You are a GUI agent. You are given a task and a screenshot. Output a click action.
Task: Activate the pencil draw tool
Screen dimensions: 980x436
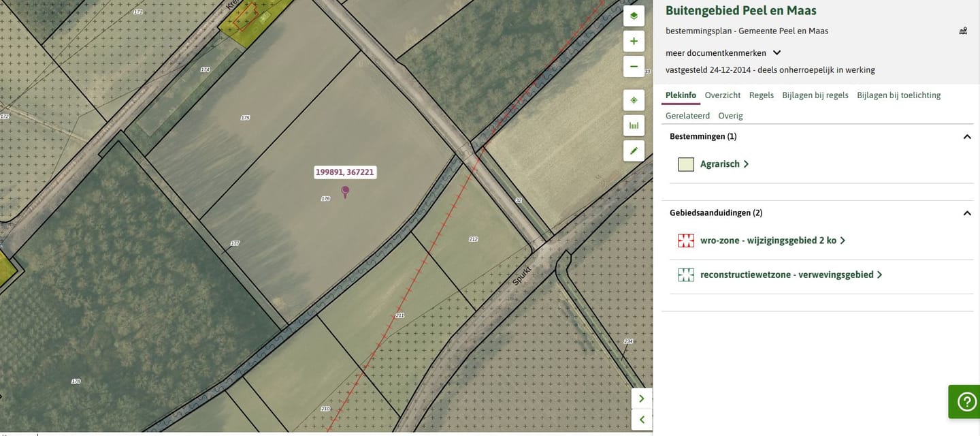(634, 151)
